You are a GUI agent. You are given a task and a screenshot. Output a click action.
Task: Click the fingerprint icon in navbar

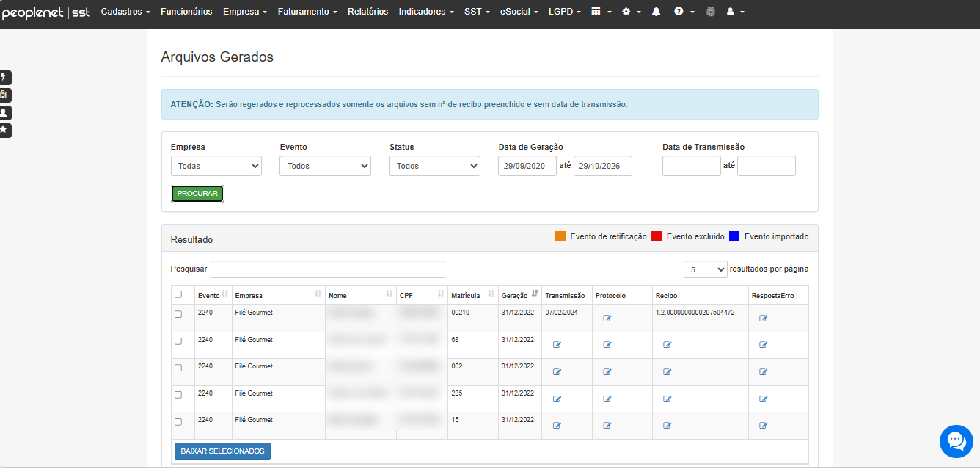[x=710, y=12]
